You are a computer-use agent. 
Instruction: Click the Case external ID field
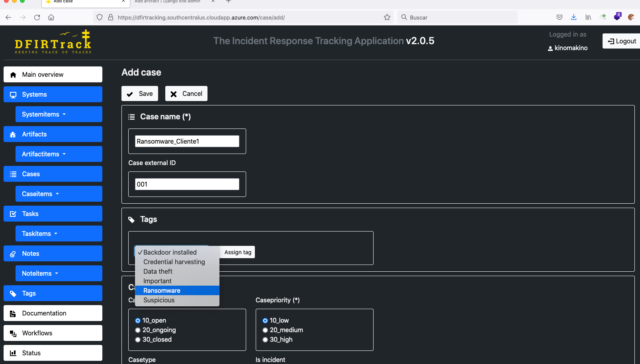[187, 184]
